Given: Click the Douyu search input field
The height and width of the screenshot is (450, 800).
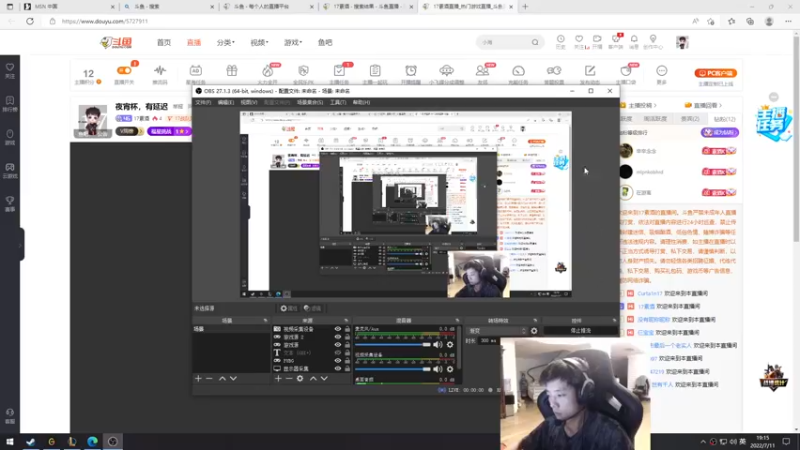Looking at the screenshot, I should click(x=503, y=42).
